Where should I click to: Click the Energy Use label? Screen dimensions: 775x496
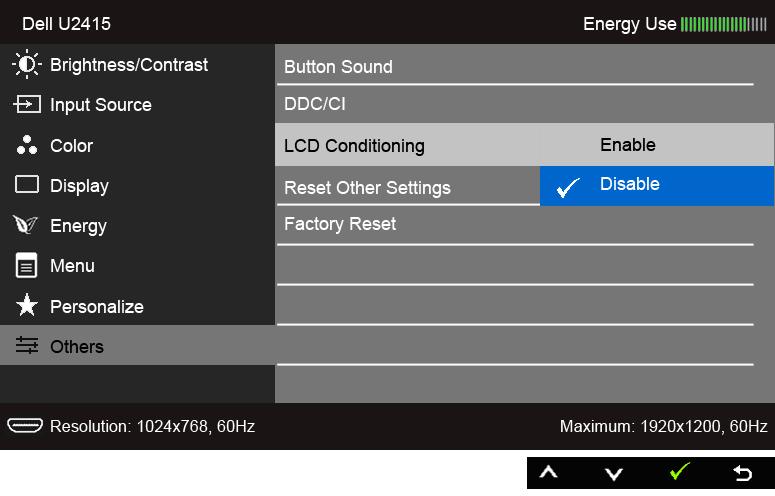[629, 24]
